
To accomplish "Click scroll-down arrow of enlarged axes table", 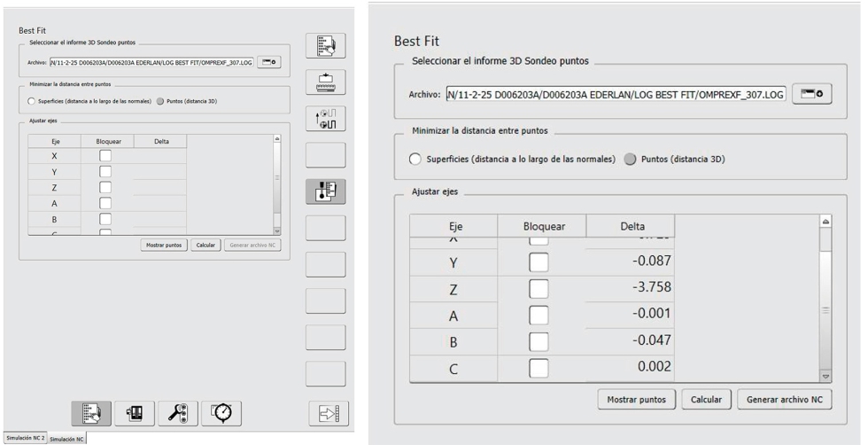I will [825, 376].
